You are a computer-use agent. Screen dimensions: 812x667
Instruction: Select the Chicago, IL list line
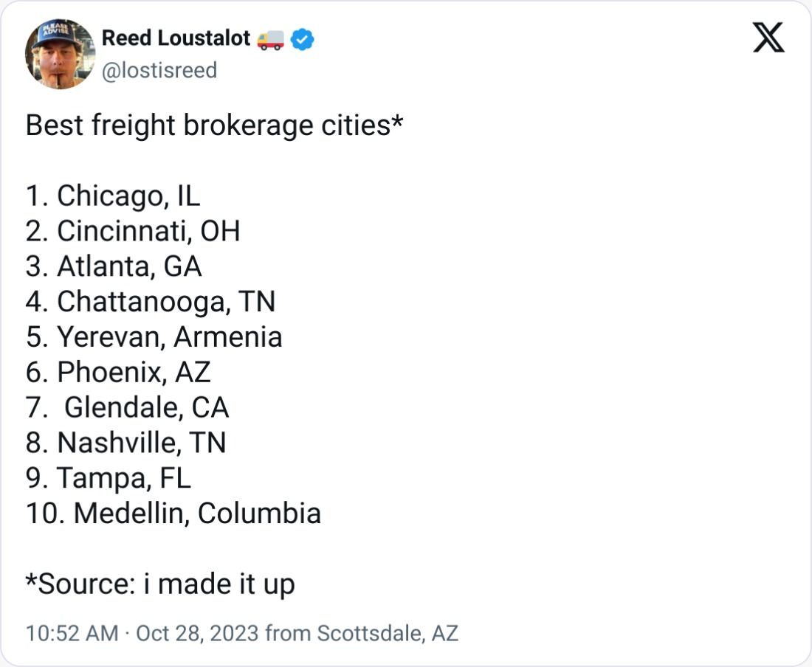click(113, 196)
